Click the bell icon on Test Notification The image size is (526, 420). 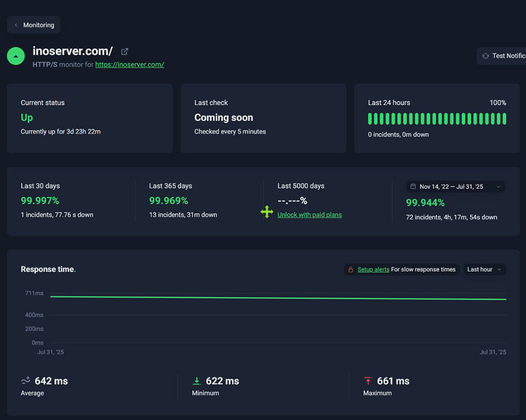tap(485, 56)
